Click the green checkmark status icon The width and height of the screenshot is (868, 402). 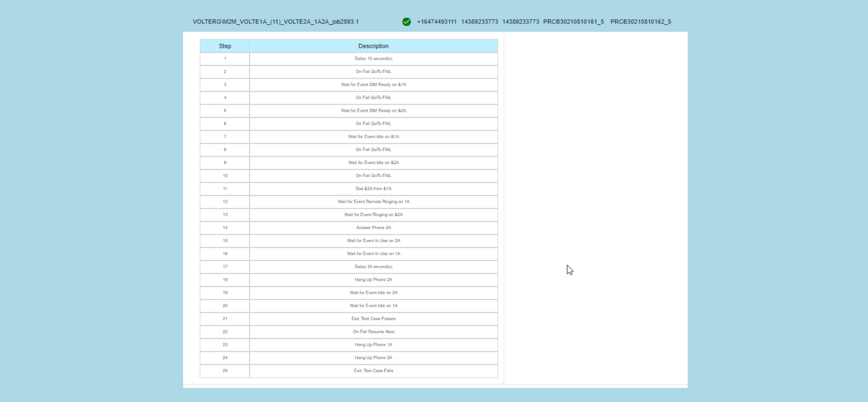pos(406,22)
